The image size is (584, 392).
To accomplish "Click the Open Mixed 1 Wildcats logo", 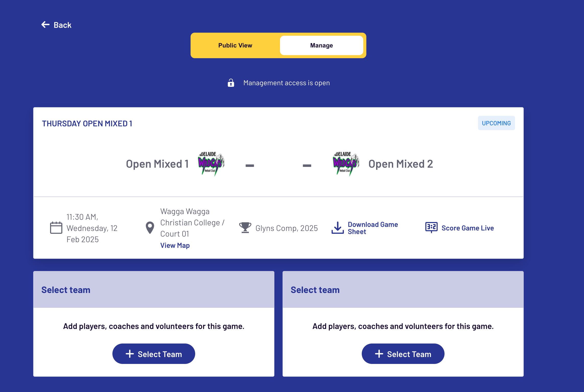I will 211,164.
